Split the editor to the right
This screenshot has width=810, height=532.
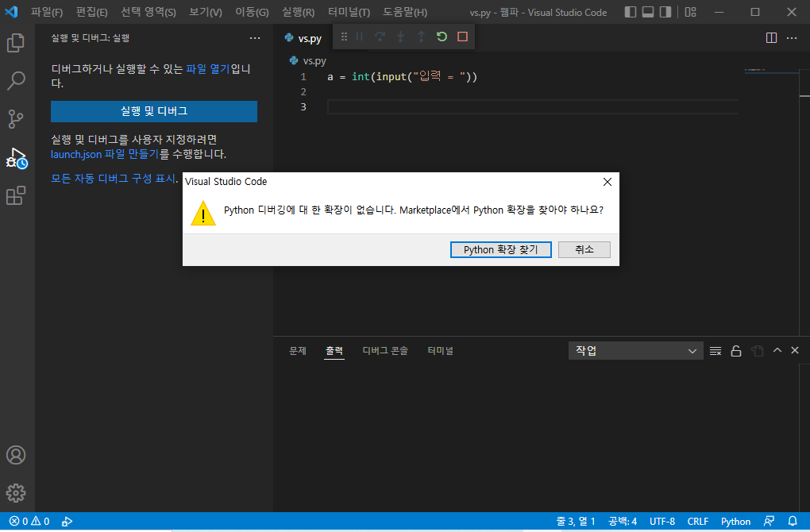[x=771, y=37]
